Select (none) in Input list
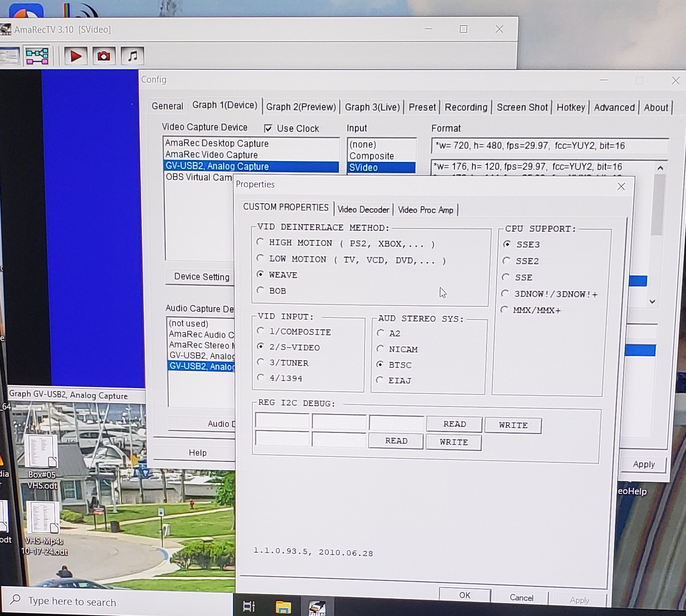The image size is (686, 616). 381,145
